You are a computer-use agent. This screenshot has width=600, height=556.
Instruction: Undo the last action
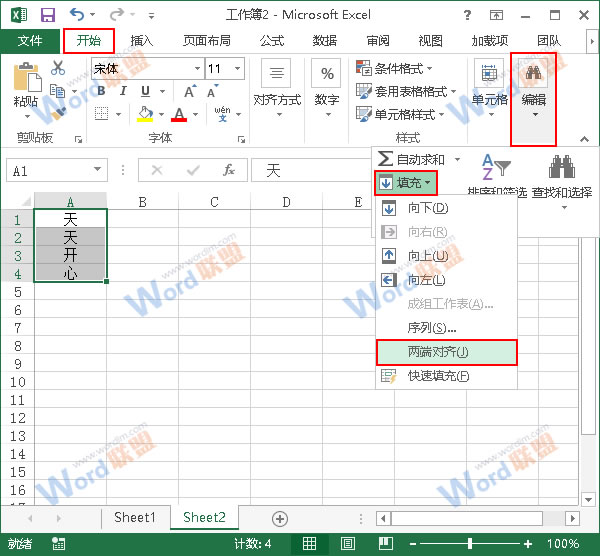coord(77,15)
